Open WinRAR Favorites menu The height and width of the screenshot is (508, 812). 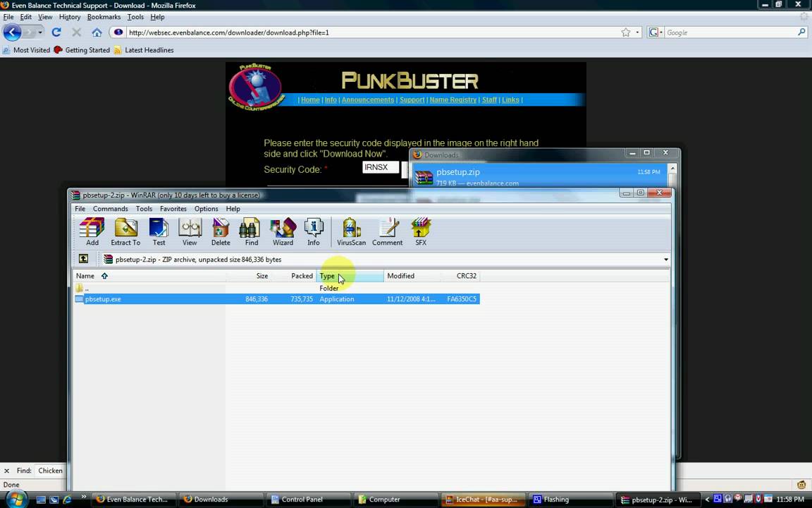[173, 208]
